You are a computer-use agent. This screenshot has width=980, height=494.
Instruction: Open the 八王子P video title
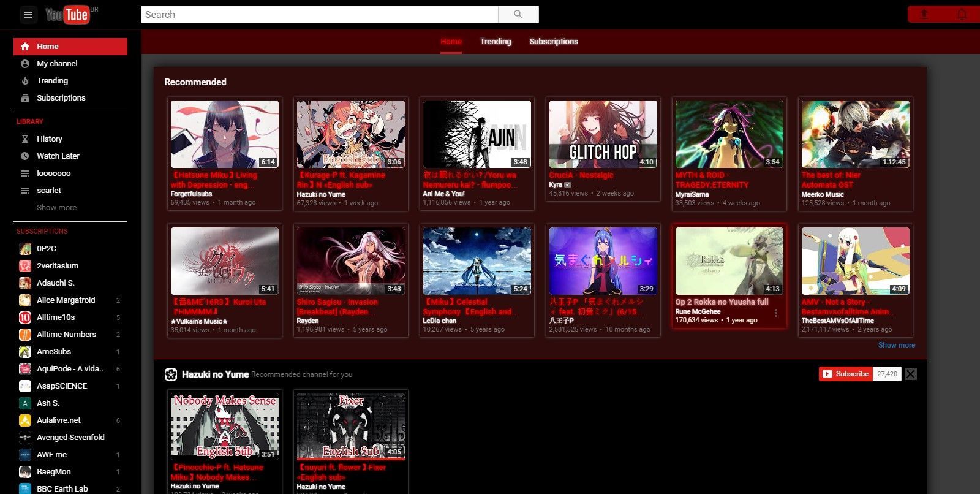tap(597, 306)
